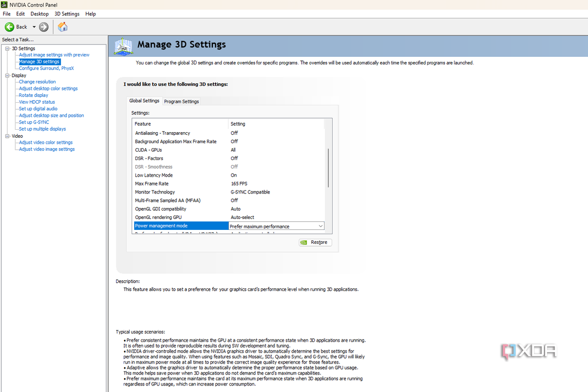
Task: Collapse the 3D Settings tree node
Action: click(7, 48)
